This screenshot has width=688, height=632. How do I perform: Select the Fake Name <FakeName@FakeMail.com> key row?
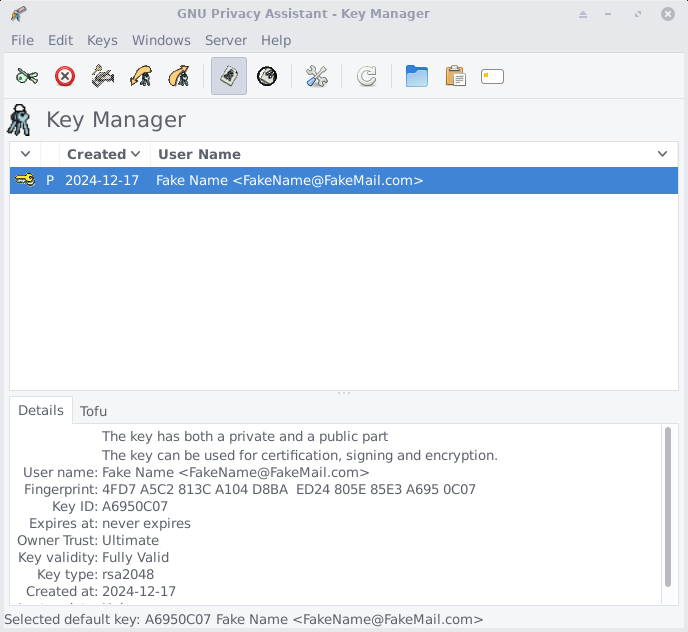344,180
